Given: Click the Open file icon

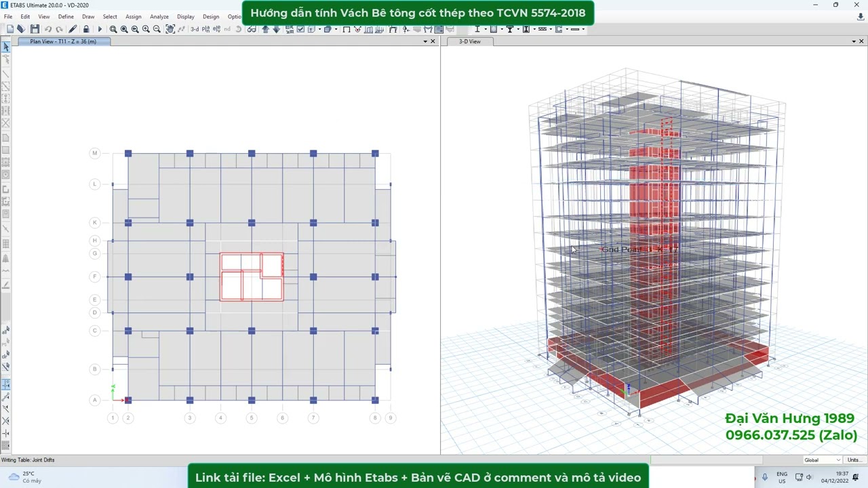Looking at the screenshot, I should (x=21, y=29).
